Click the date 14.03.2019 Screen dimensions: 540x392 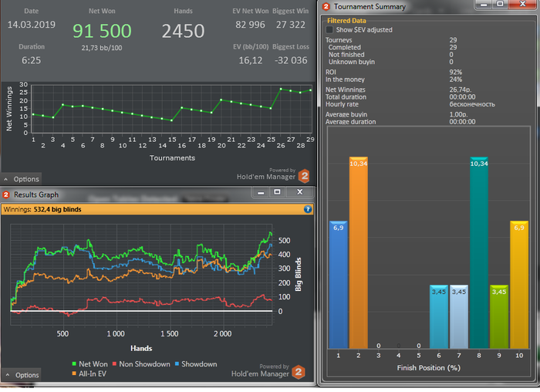(32, 25)
